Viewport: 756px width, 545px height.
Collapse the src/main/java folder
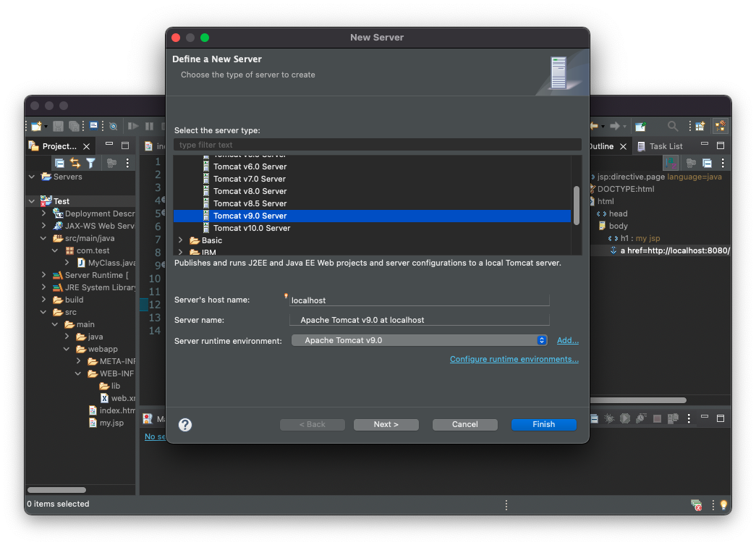[43, 238]
